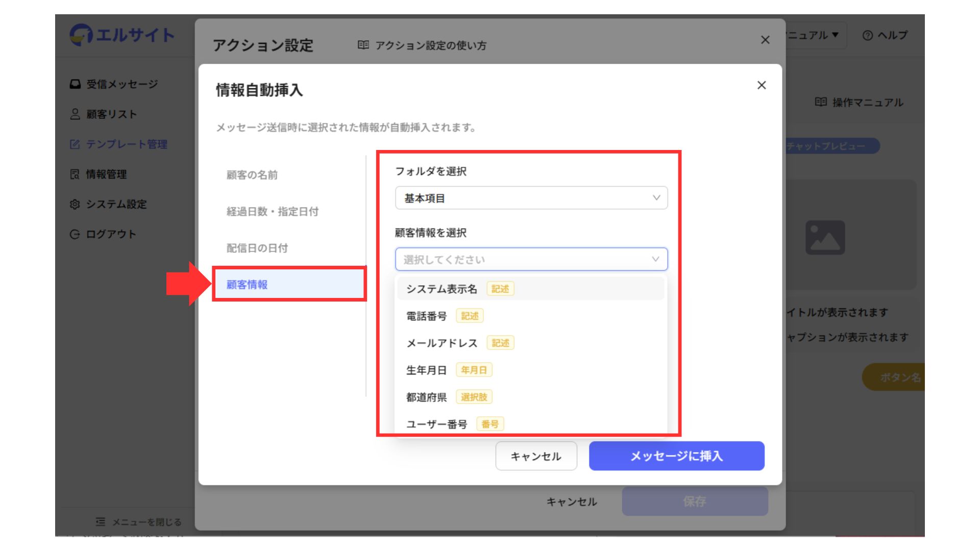Click the 情報管理 sidebar icon

click(x=75, y=174)
